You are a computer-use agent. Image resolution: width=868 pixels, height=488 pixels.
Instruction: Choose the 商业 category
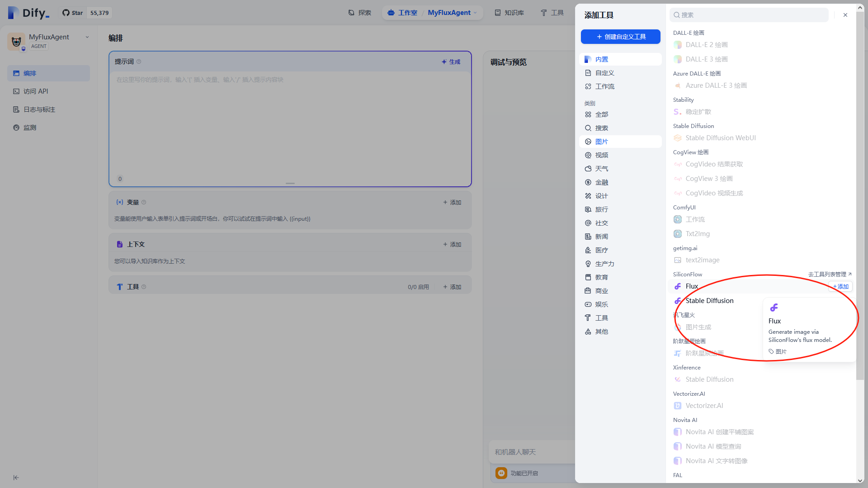tap(620, 291)
